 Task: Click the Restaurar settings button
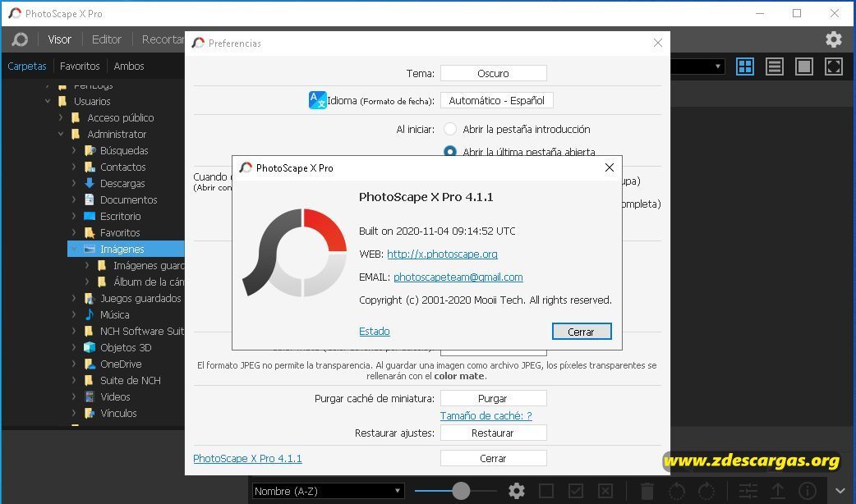tap(493, 433)
